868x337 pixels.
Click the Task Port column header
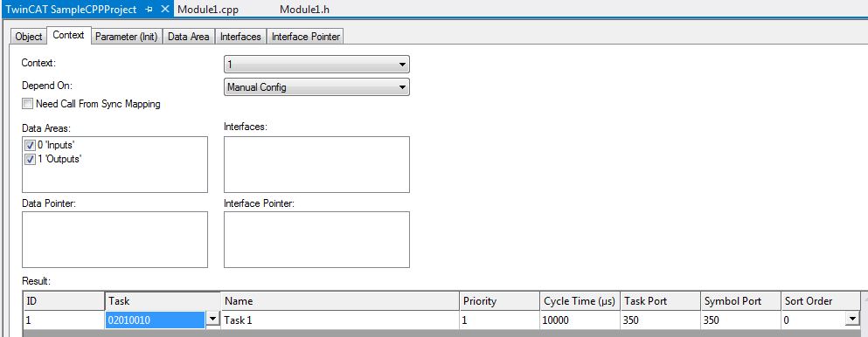661,301
